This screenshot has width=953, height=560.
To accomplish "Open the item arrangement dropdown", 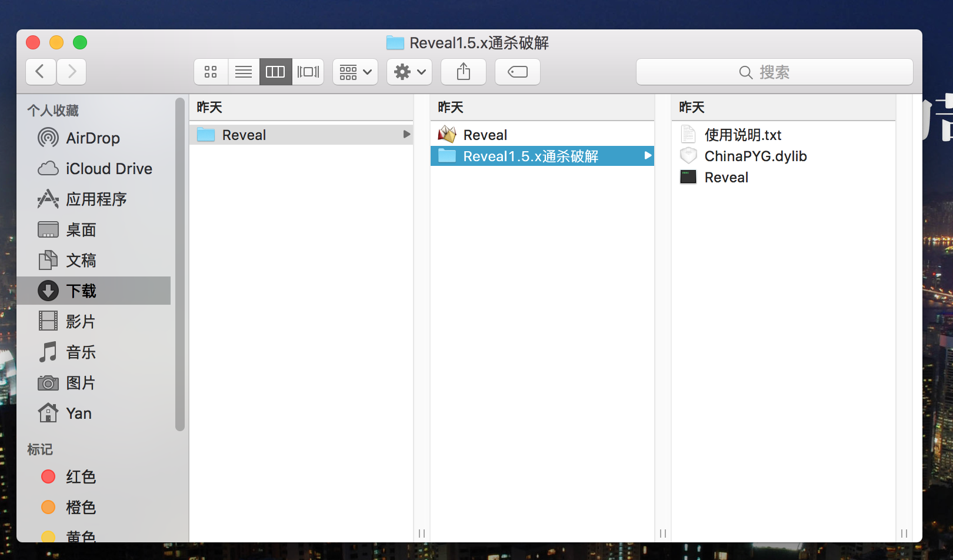I will pyautogui.click(x=355, y=72).
